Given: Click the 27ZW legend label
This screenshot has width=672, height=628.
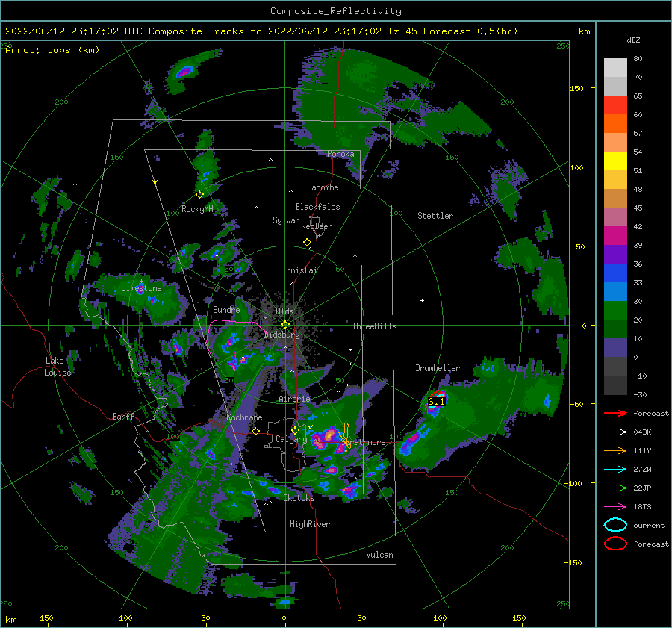Looking at the screenshot, I should click(x=642, y=470).
